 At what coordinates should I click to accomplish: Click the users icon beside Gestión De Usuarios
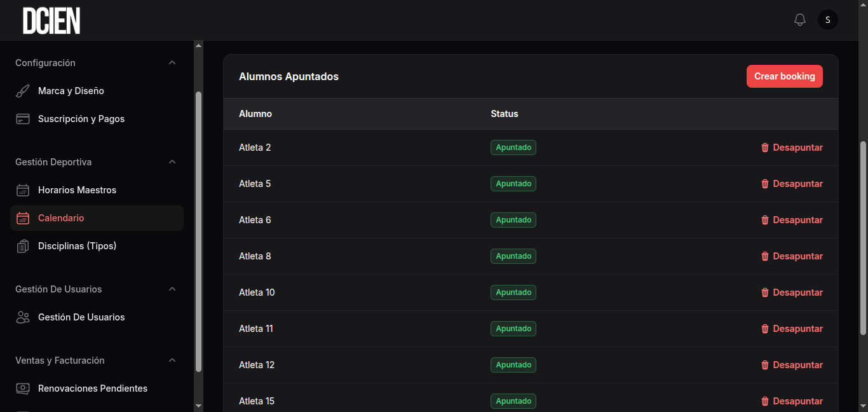[x=23, y=317]
